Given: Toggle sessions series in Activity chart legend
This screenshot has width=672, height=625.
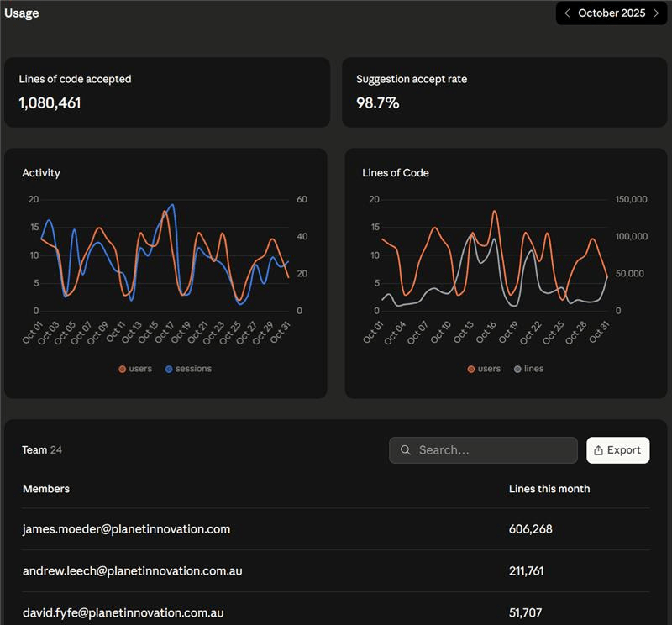Looking at the screenshot, I should point(193,369).
